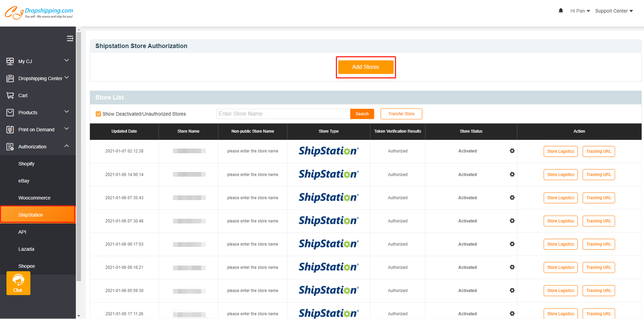Click the Transfer Store button

[401, 114]
